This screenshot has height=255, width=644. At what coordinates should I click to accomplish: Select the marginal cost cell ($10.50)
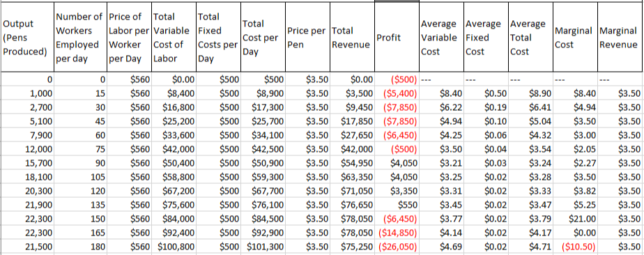[x=575, y=247]
